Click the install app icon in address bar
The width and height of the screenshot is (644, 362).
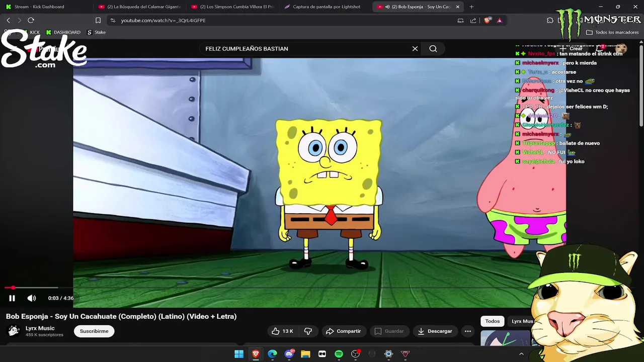tap(460, 21)
